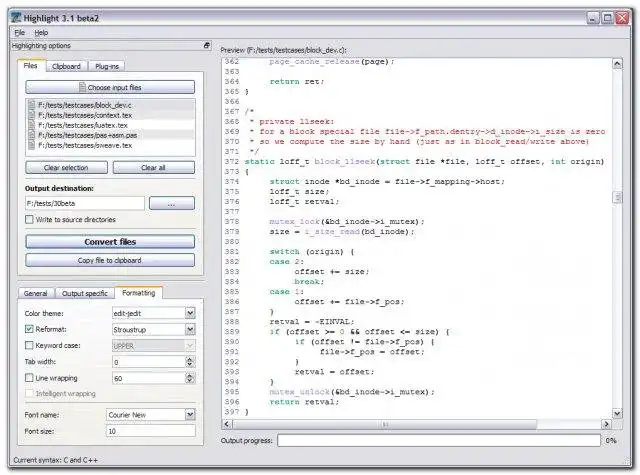The width and height of the screenshot is (640, 475).
Task: Minimize the Highlight window
Action: point(593,18)
